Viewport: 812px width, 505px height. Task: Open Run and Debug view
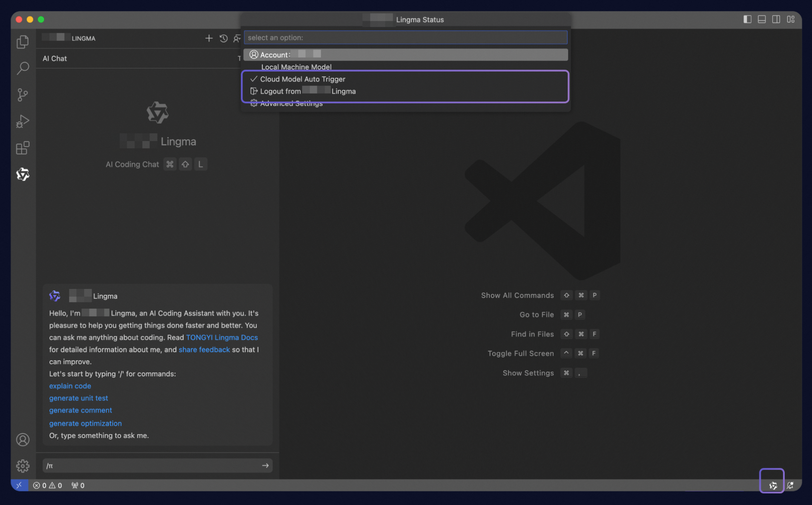tap(23, 121)
